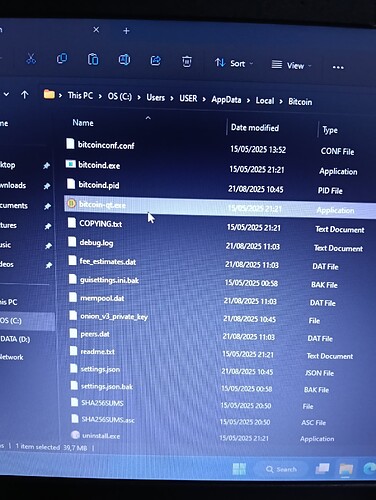Select peers.dat file

[x=95, y=334]
